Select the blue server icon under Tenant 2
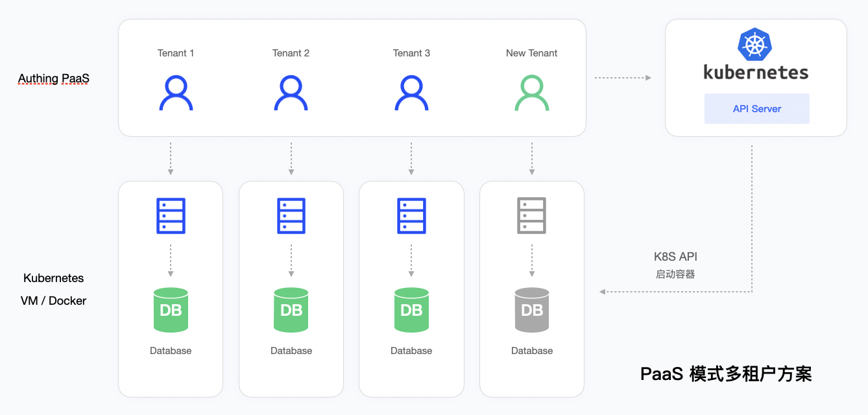This screenshot has height=415, width=868. (x=291, y=216)
